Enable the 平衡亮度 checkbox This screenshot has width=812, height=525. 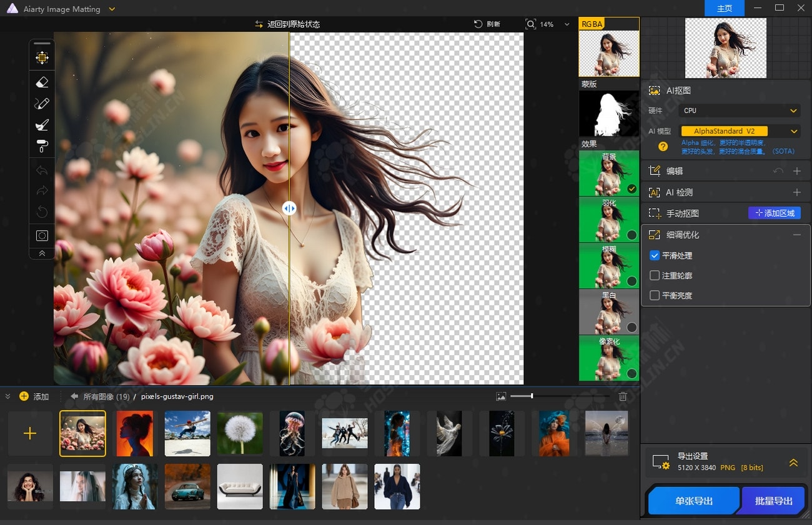[x=655, y=296]
